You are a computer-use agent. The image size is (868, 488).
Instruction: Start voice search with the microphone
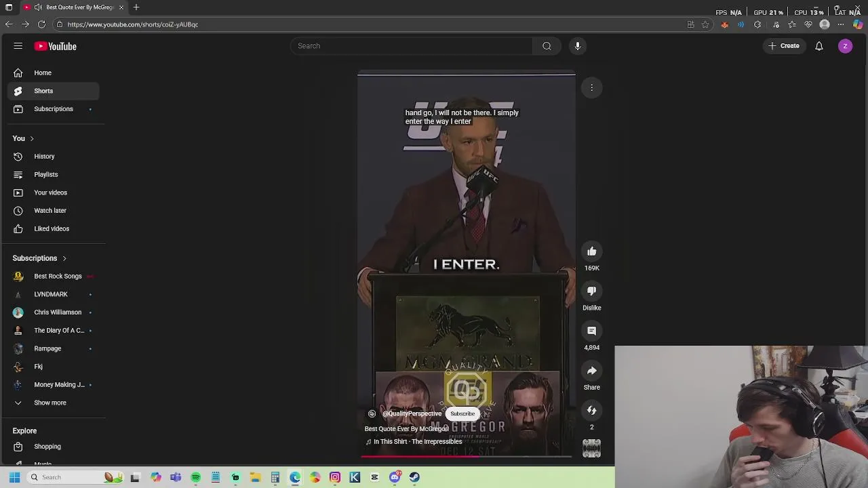pyautogui.click(x=578, y=46)
